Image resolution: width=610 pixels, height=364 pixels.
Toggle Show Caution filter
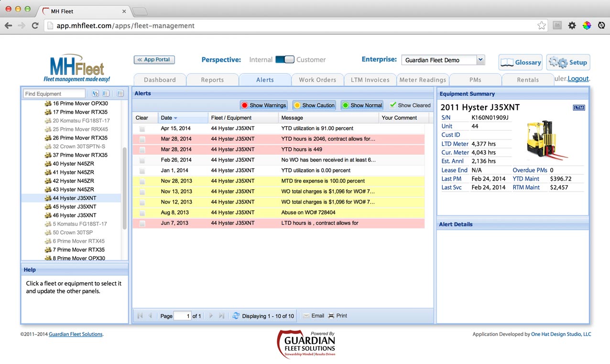(314, 105)
